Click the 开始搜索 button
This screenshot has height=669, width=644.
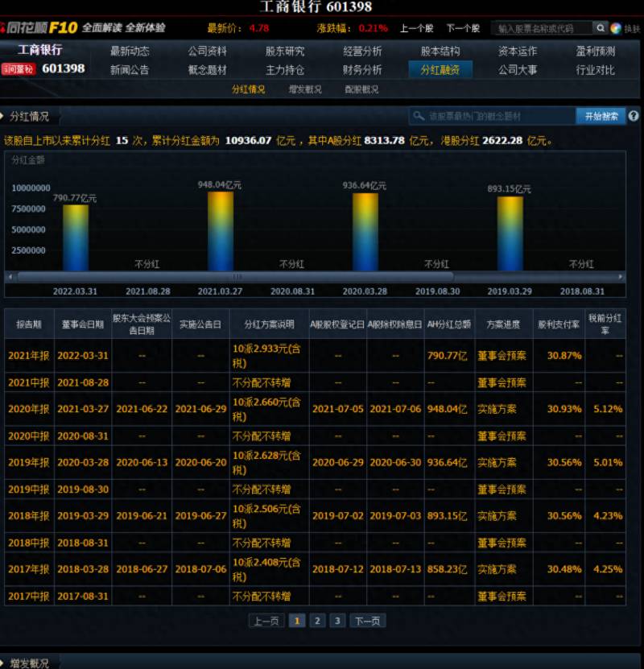pyautogui.click(x=601, y=116)
